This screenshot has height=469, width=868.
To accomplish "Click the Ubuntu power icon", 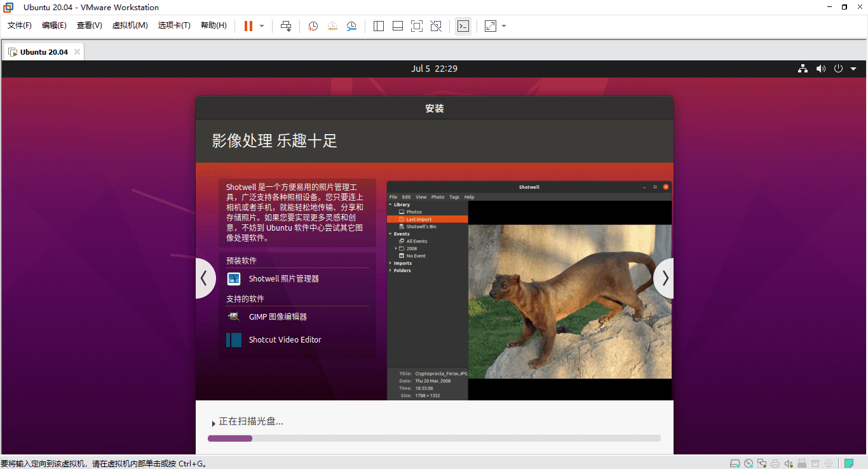I will [838, 69].
